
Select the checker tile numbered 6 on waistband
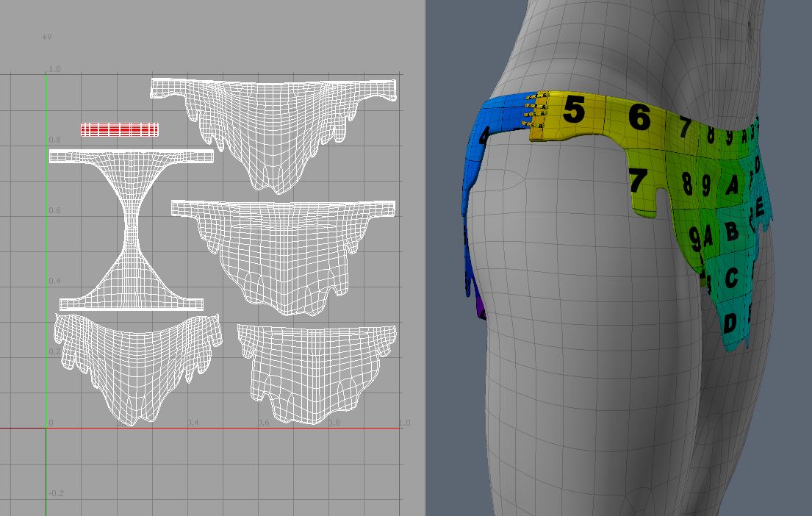(x=639, y=117)
